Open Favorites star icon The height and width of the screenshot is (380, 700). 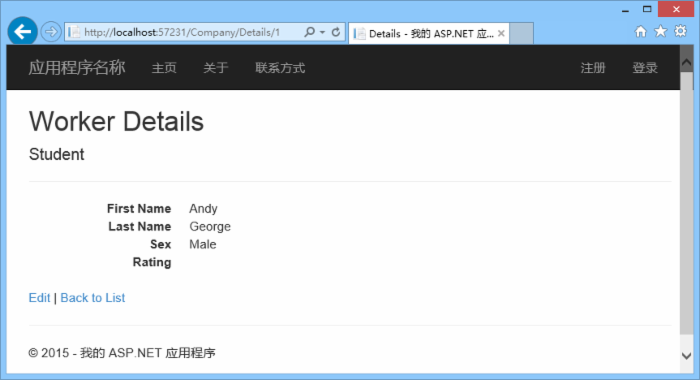[x=660, y=31]
